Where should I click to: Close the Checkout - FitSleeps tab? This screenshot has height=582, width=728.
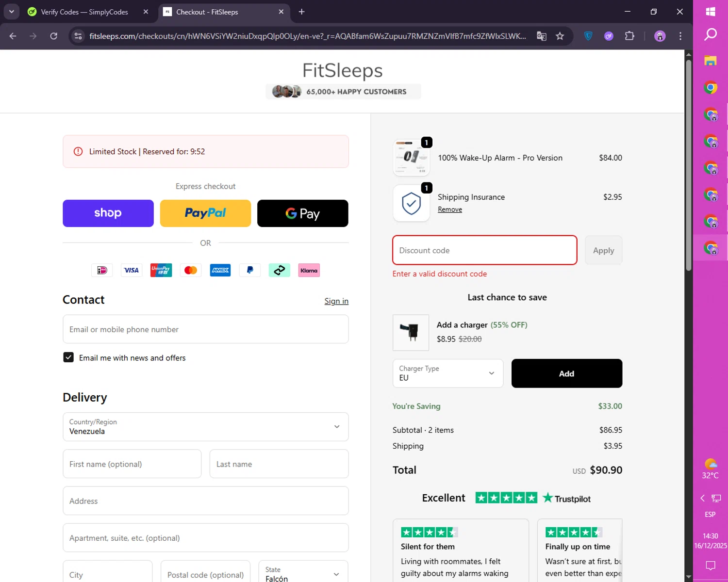coord(281,12)
